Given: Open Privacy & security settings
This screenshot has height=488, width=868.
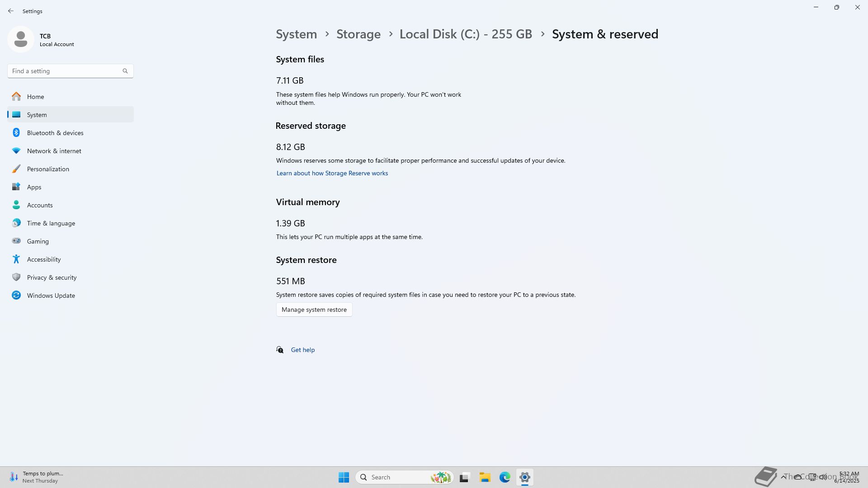Looking at the screenshot, I should coord(52,277).
